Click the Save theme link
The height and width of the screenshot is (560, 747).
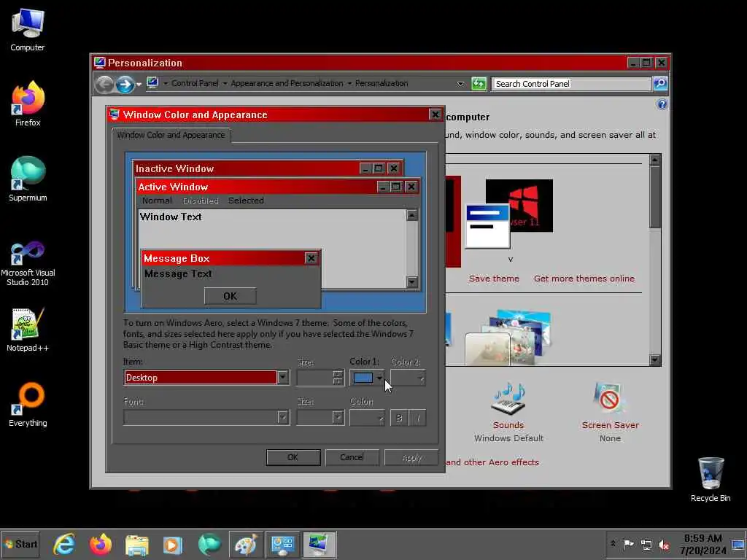tap(494, 279)
